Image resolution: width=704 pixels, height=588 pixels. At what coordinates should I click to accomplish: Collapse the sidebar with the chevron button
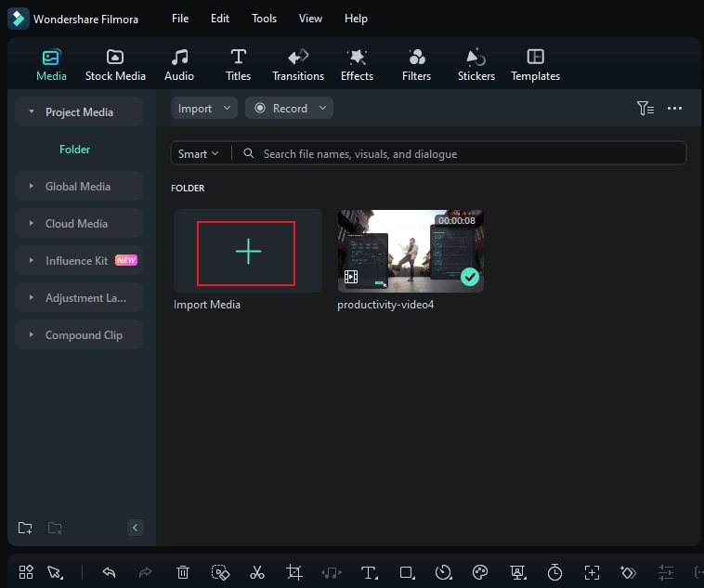tap(136, 528)
